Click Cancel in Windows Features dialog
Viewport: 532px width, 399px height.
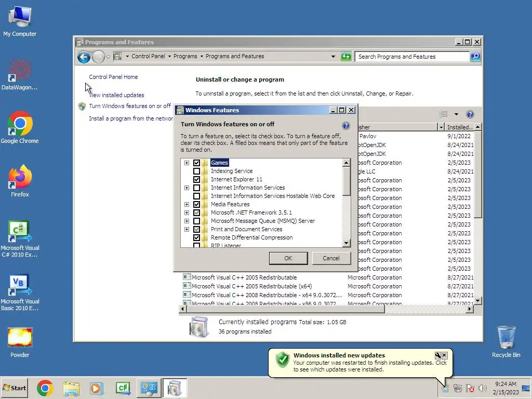pyautogui.click(x=331, y=258)
